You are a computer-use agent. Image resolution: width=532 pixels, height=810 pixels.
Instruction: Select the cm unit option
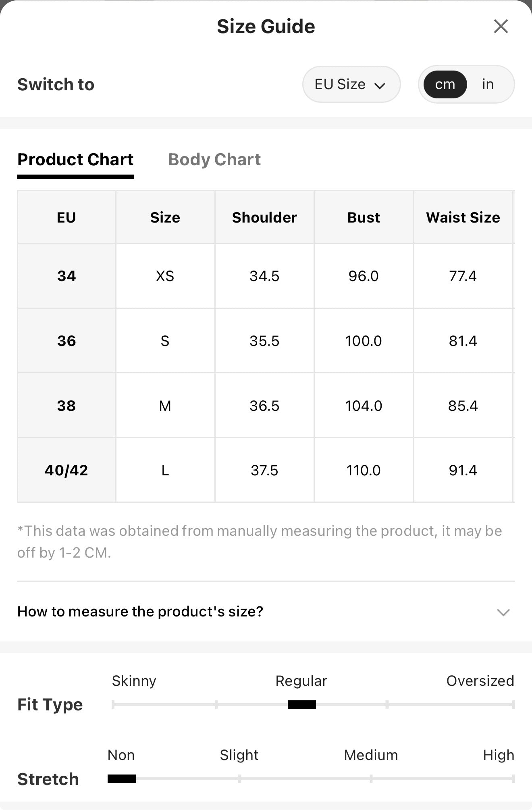point(445,84)
